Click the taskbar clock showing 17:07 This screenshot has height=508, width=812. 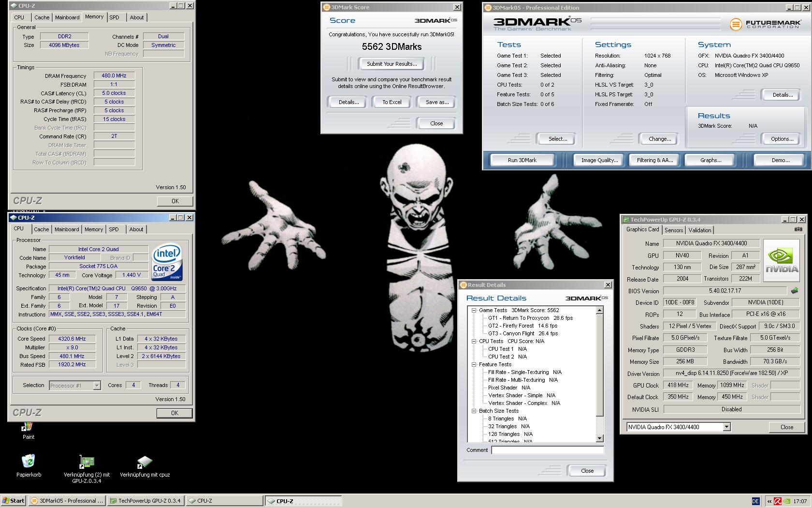[x=800, y=501]
